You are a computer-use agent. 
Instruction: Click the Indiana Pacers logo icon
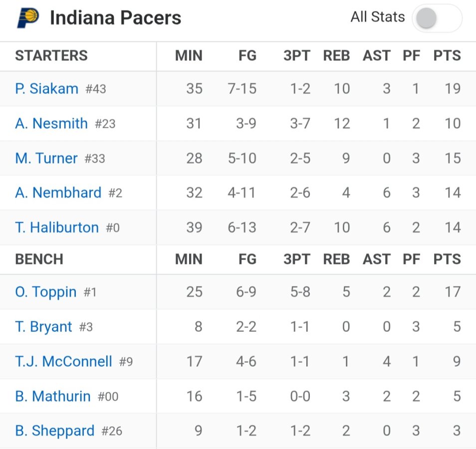coord(28,18)
